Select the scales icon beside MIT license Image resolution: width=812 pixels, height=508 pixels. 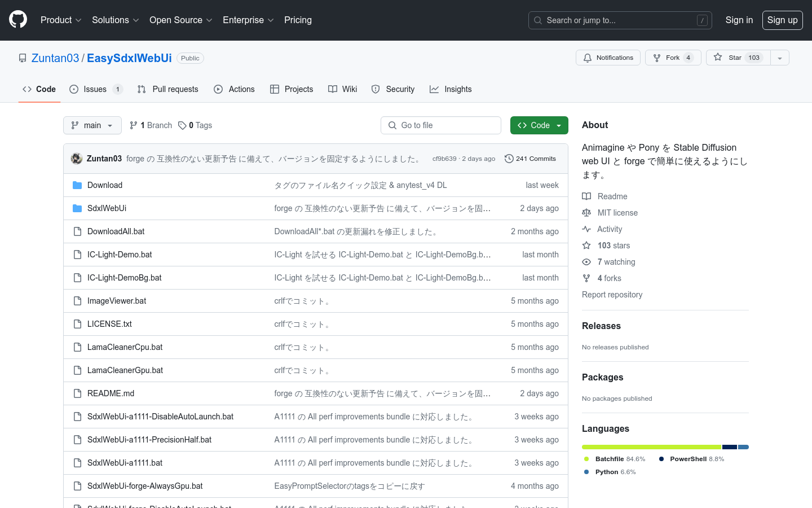[586, 213]
